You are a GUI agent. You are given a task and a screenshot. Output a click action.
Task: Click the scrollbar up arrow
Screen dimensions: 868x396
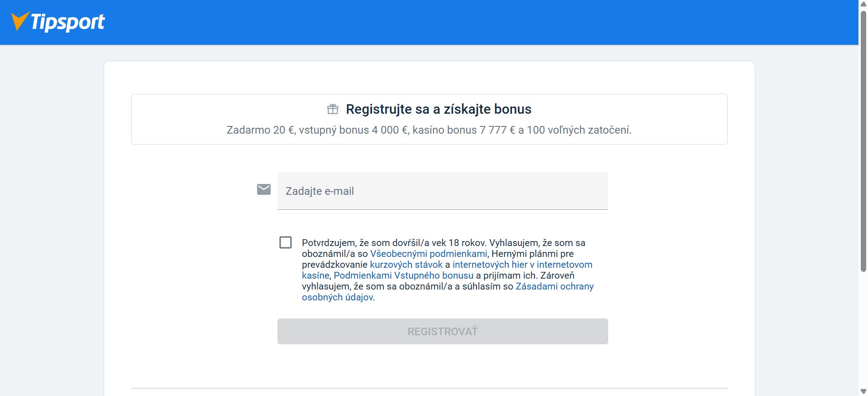point(863,4)
